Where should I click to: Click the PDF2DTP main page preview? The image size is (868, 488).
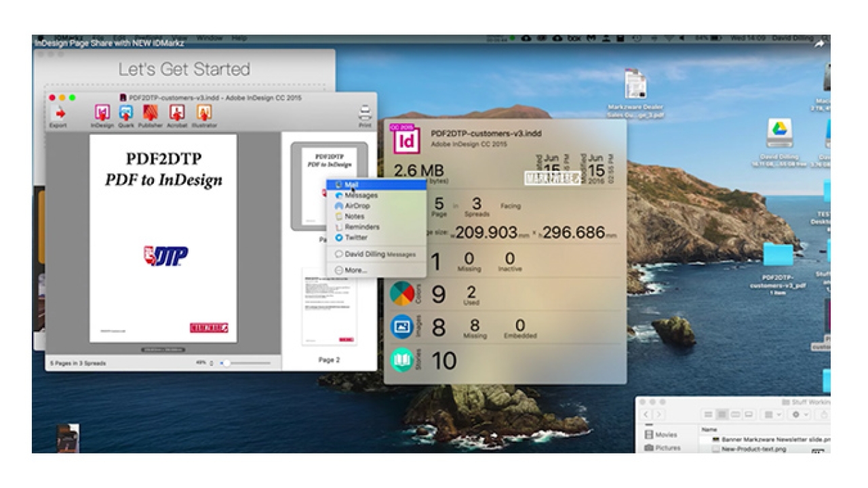[x=163, y=238]
